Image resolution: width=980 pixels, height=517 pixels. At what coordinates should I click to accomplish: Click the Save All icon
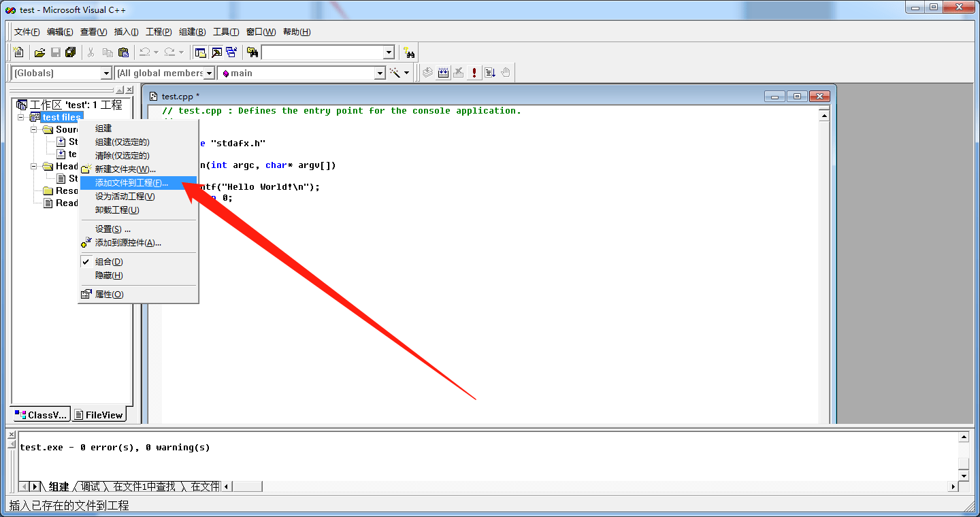(x=70, y=52)
